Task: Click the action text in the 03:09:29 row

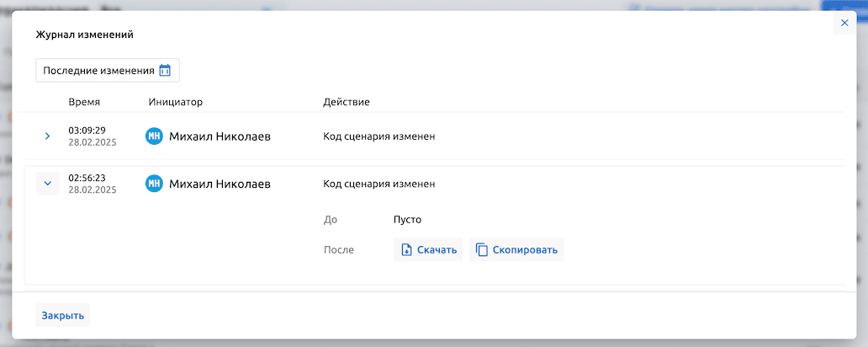Action: (x=378, y=136)
